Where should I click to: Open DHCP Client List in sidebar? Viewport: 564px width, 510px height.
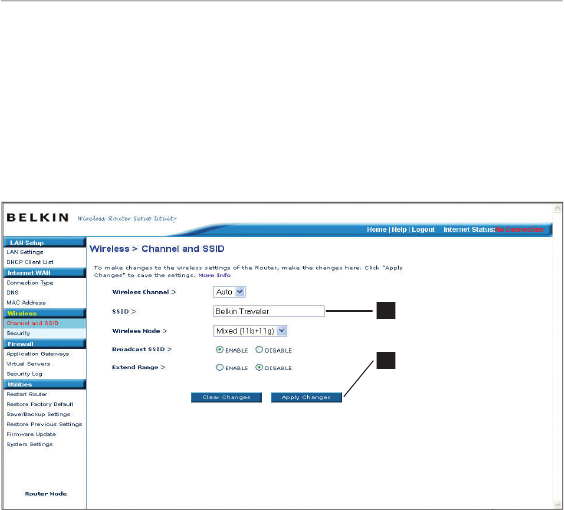point(30,262)
